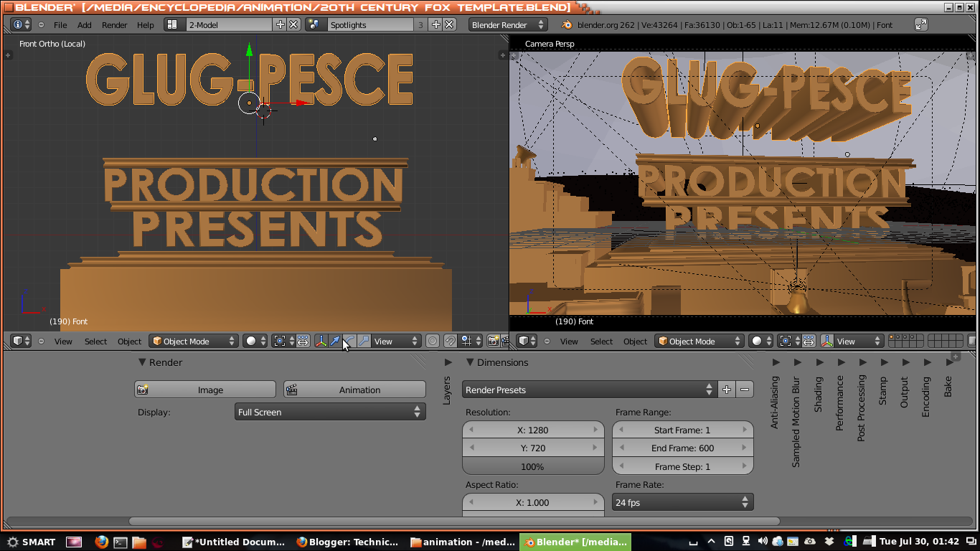Open the 24 fps frame rate dropdown
Viewport: 980px width, 551px height.
click(x=682, y=502)
